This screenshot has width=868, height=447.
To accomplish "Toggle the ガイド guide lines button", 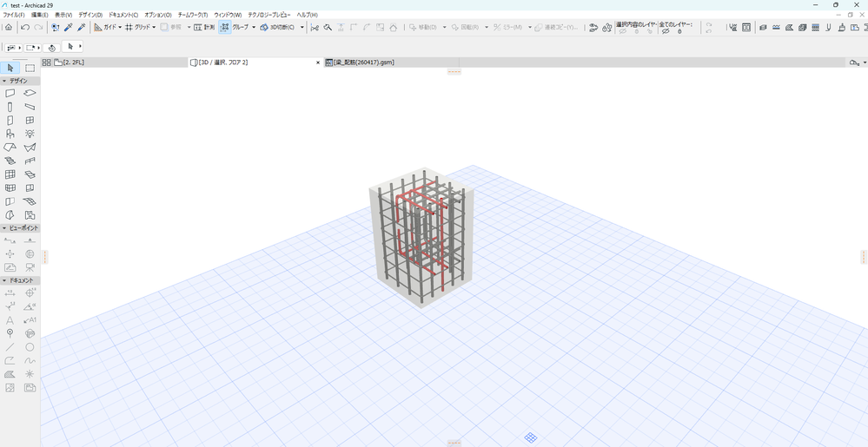I will click(x=105, y=27).
